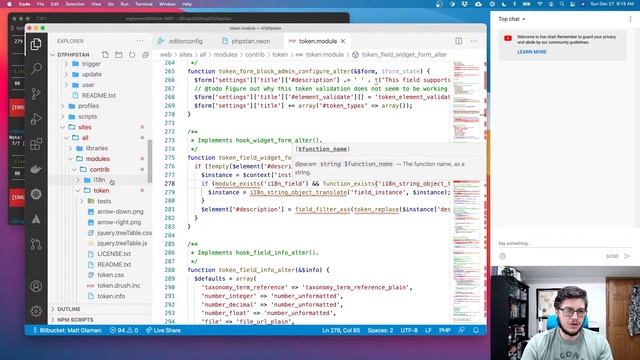640x360 pixels.
Task: Open the Top chat dropdown
Action: click(512, 19)
